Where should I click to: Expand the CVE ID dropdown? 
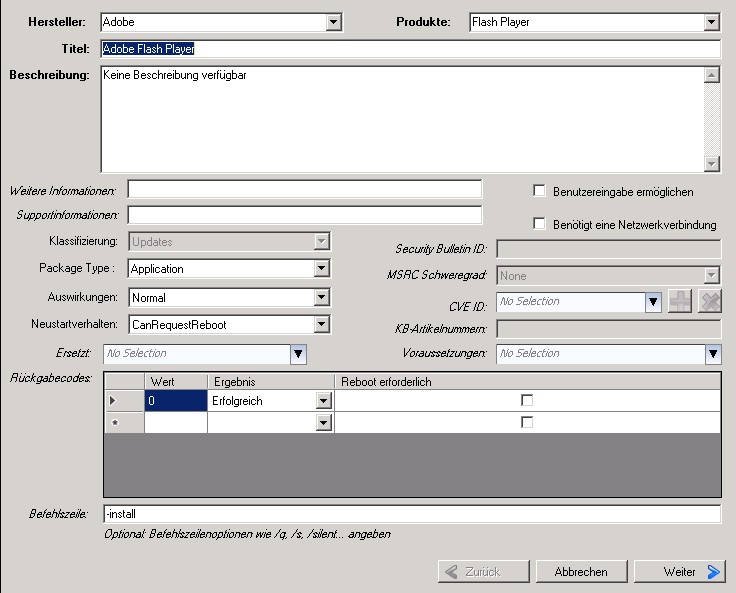coord(653,302)
